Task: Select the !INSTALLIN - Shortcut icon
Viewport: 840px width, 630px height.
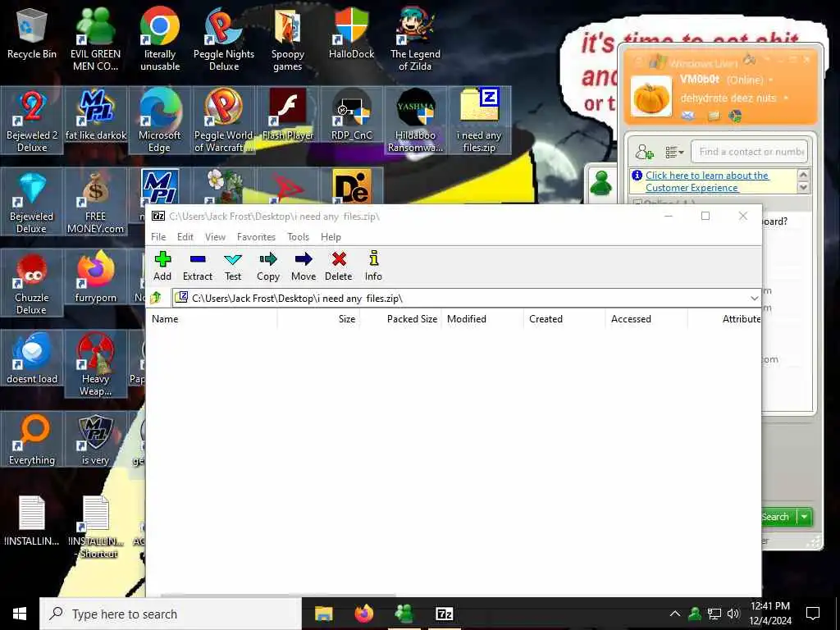Action: pos(97,527)
